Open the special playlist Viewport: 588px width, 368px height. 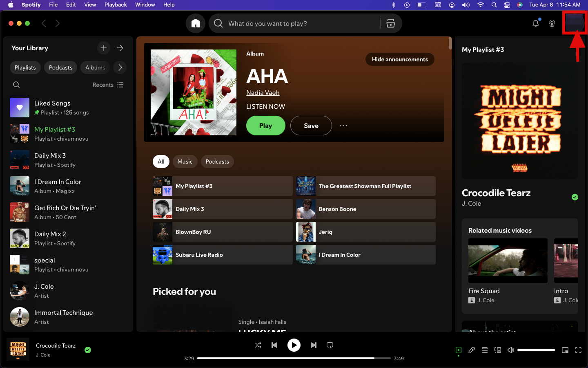coord(68,265)
